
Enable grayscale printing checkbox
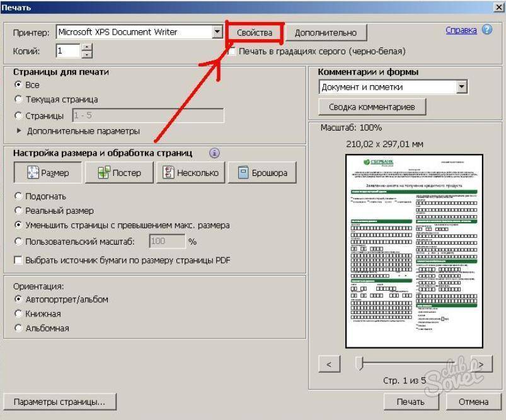(232, 51)
